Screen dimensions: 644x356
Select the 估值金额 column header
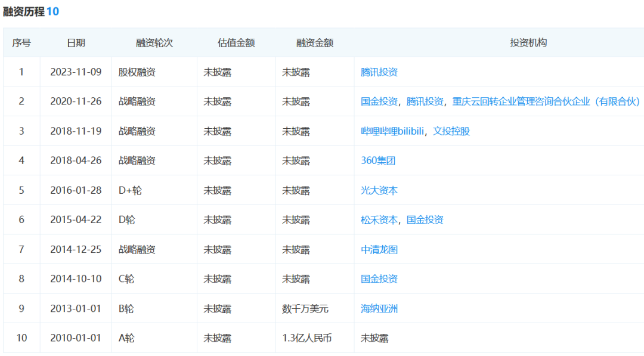pos(236,43)
